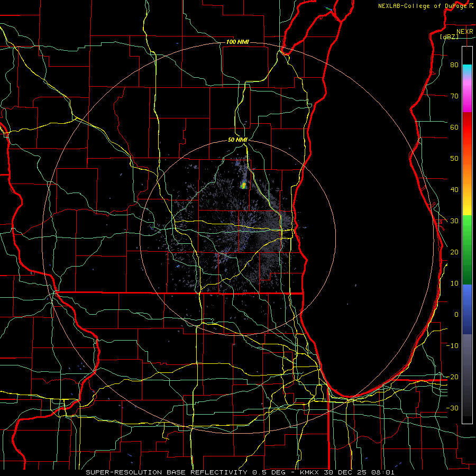
Task: Click the -10 value on the dBZ scale
Action: [452, 346]
